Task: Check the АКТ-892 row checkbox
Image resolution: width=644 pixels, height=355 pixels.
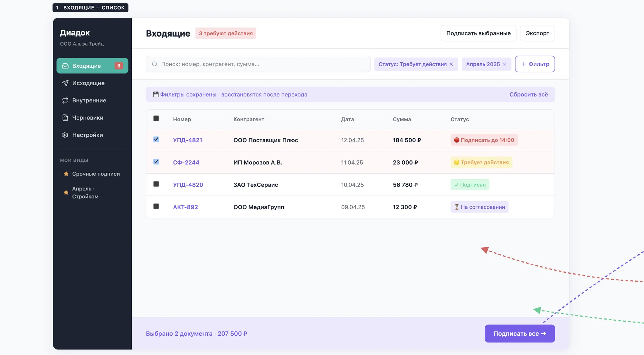Action: click(156, 206)
